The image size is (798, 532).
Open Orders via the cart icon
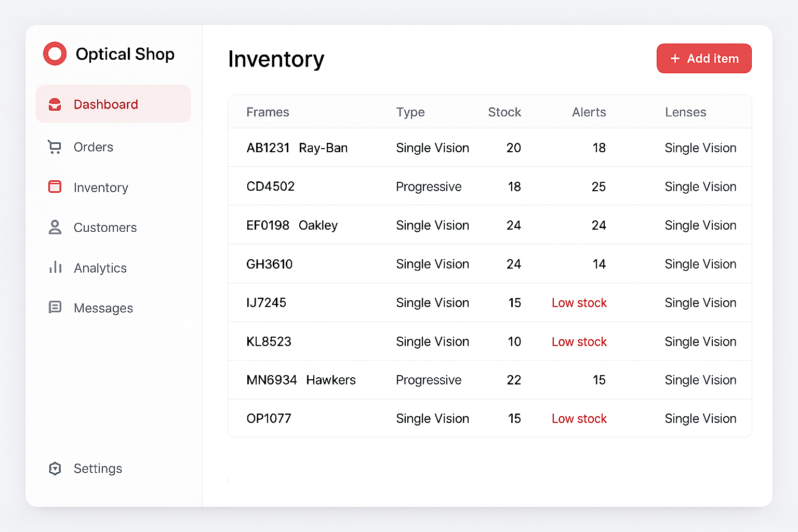[x=55, y=147]
